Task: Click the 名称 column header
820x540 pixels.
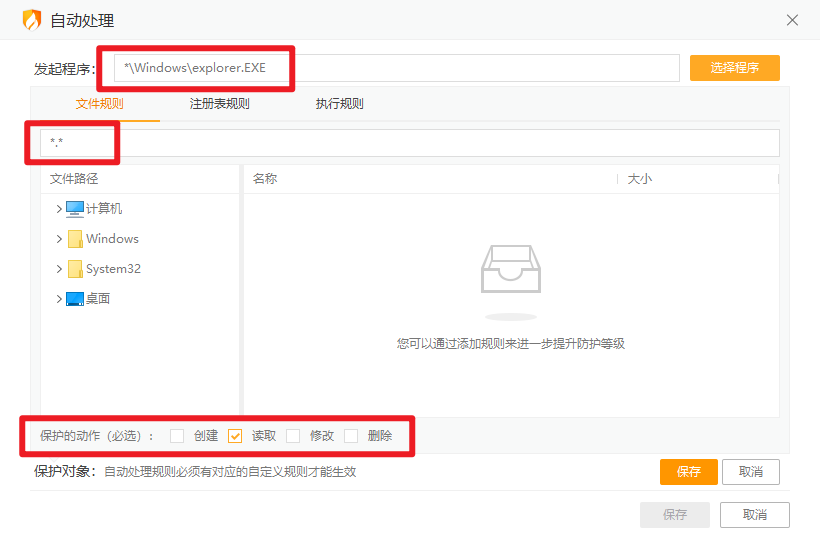Action: (265, 179)
